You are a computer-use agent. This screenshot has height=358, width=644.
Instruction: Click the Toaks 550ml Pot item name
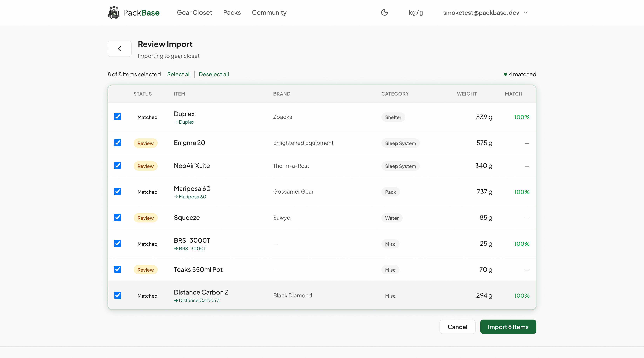[198, 269]
